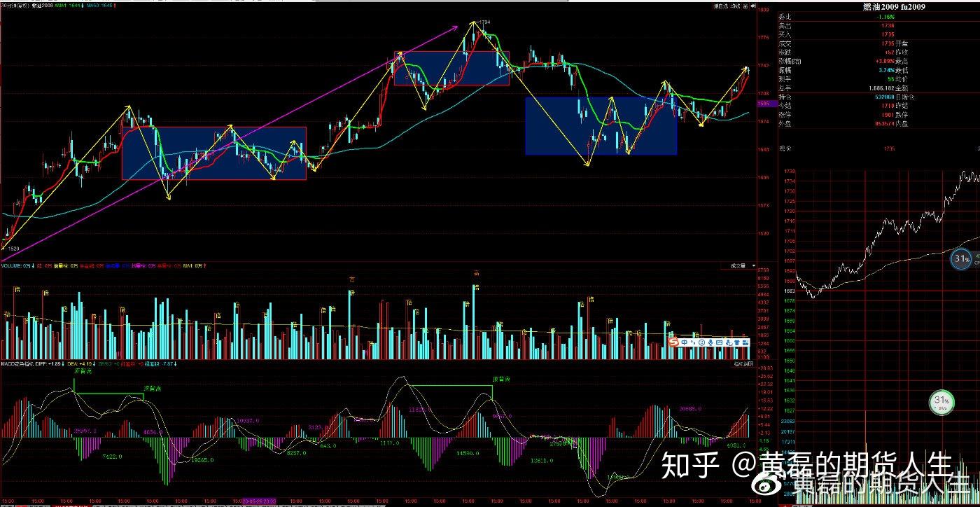The width and height of the screenshot is (980, 507).
Task: Select the 买入 price 1735
Action: [888, 34]
